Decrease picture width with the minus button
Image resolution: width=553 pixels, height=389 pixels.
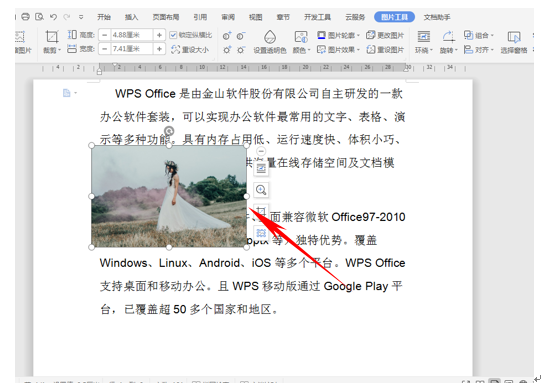click(104, 49)
